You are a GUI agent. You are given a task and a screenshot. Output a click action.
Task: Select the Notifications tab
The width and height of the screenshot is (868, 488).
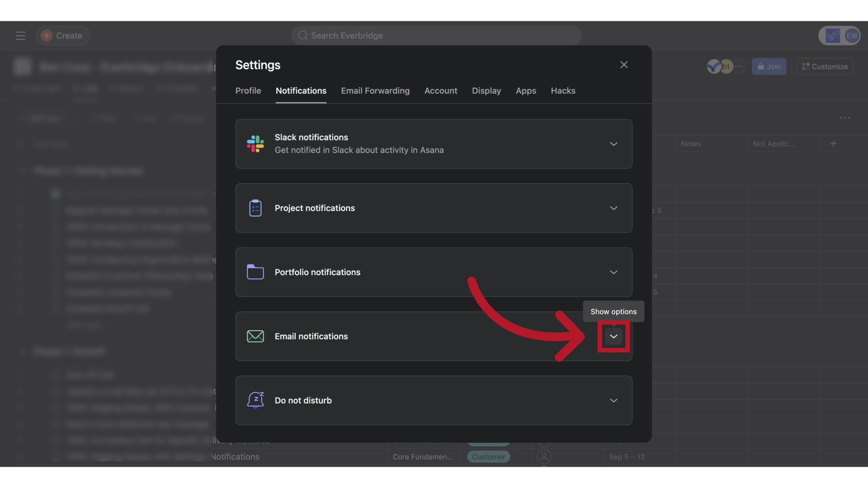pos(301,91)
